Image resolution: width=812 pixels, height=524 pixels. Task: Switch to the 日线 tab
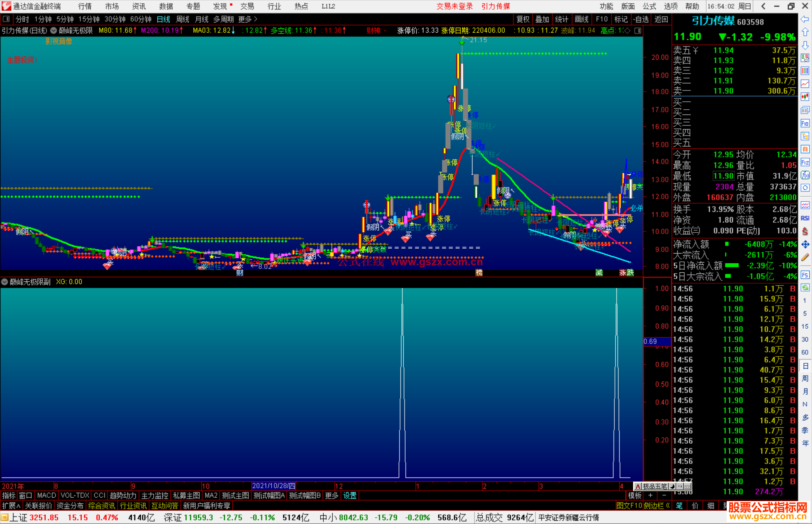(x=163, y=19)
